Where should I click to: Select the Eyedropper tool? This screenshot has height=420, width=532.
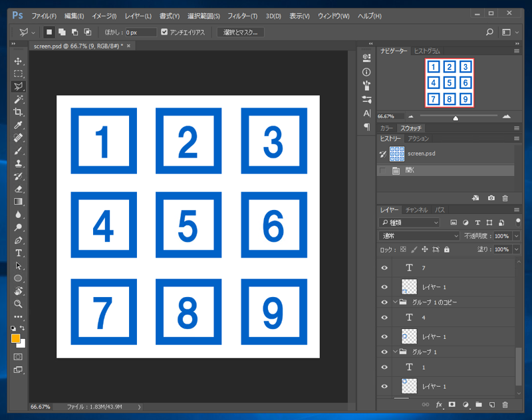point(19,125)
